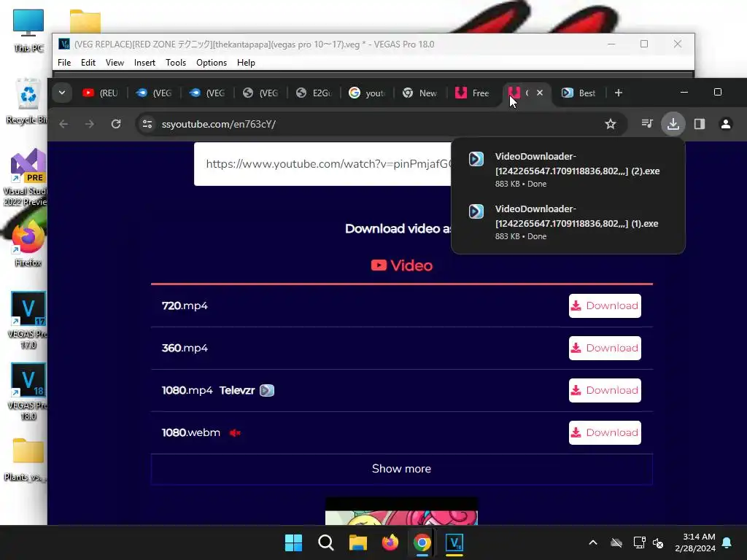This screenshot has width=747, height=560.
Task: Open the Tools menu in VEGAS Pro
Action: pos(176,63)
